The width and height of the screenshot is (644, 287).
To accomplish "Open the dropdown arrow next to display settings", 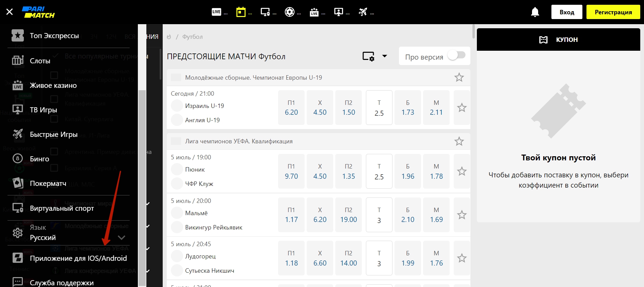I will click(x=385, y=56).
